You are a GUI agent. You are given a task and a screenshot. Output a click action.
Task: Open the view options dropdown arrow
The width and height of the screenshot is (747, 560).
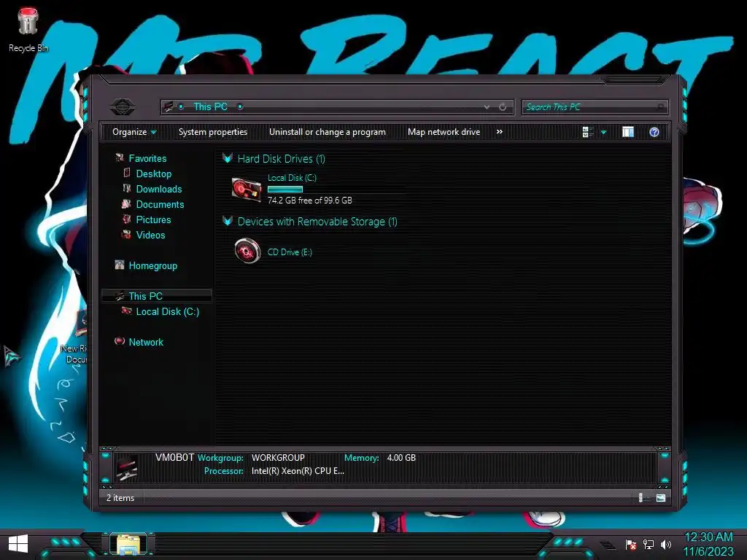click(603, 133)
